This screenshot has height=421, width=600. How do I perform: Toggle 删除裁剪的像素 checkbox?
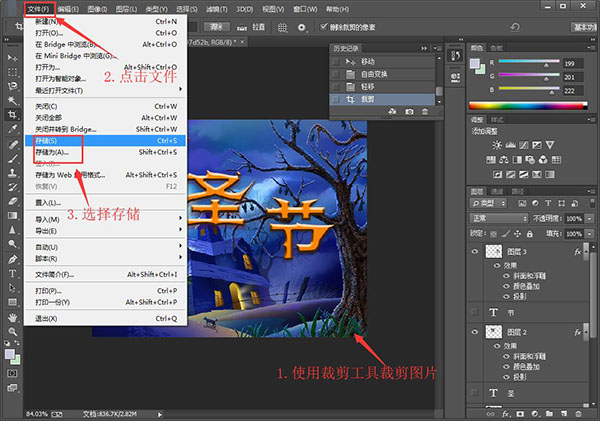click(x=324, y=27)
